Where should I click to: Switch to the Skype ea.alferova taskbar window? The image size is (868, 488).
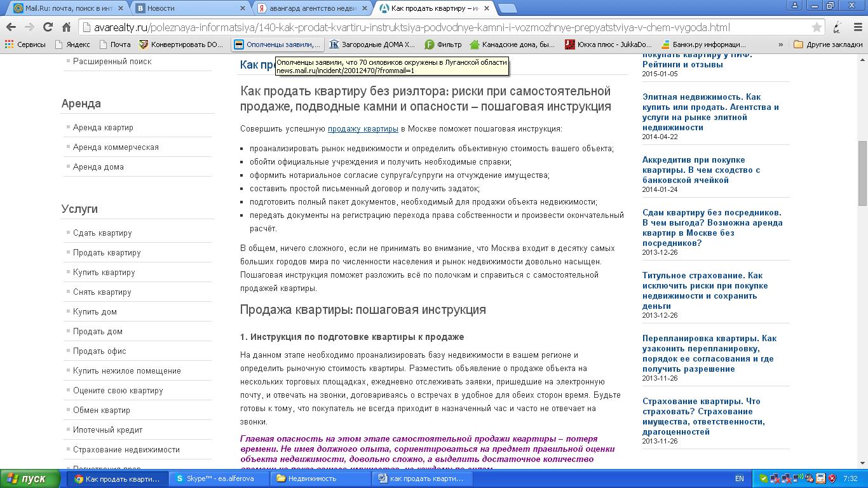click(219, 478)
